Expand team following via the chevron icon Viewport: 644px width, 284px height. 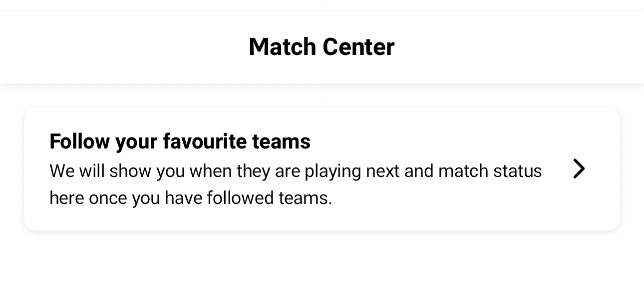point(578,169)
